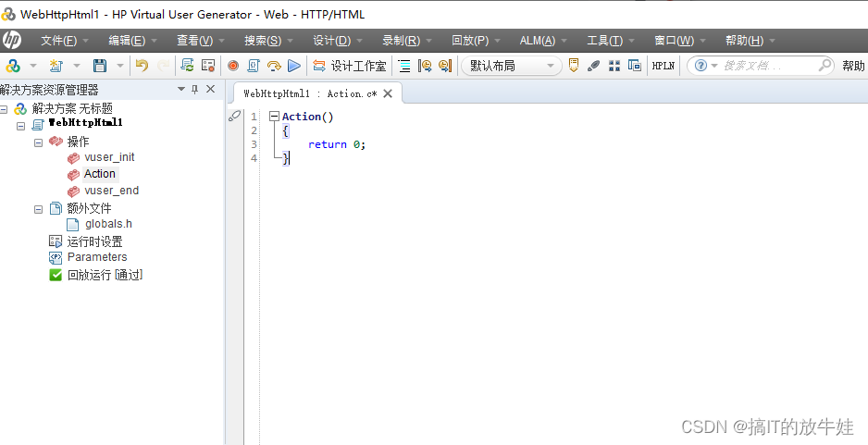Collapse the WebHttpHtml1 script node
Image resolution: width=868 pixels, height=445 pixels.
tap(20, 126)
